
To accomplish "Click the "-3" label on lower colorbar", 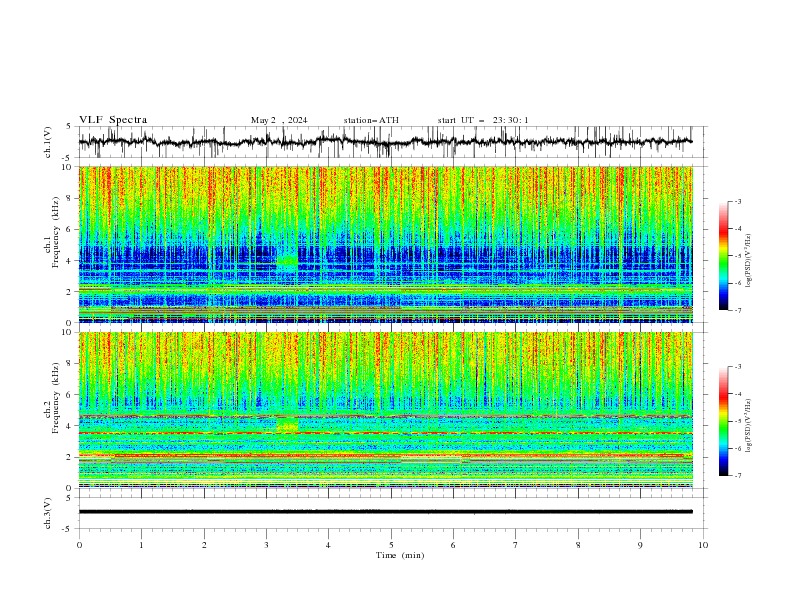I will (737, 367).
